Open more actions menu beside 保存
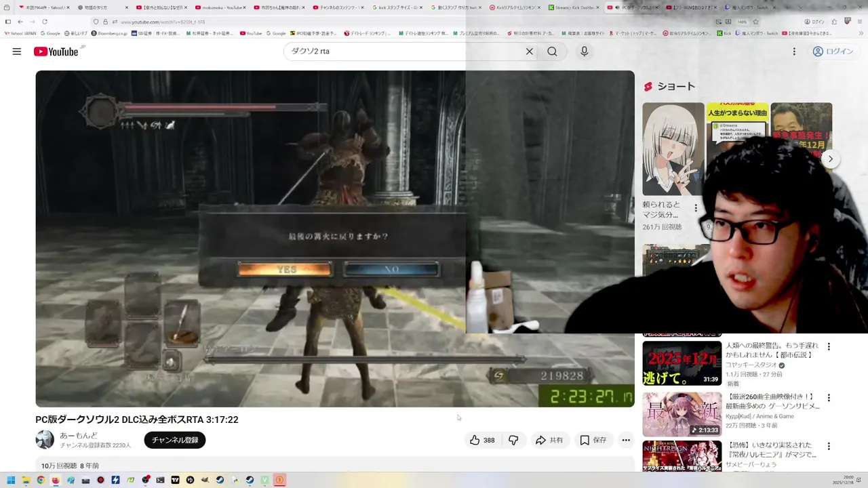The image size is (868, 488). (626, 441)
